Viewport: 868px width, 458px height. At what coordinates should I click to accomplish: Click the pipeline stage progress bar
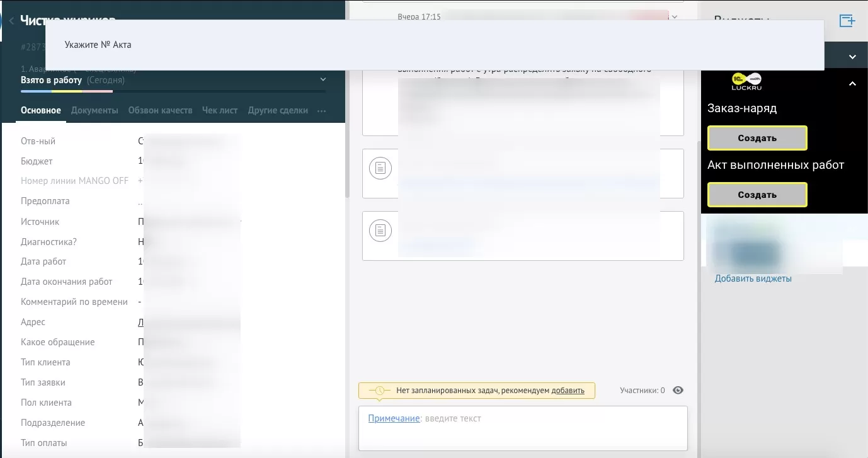173,91
